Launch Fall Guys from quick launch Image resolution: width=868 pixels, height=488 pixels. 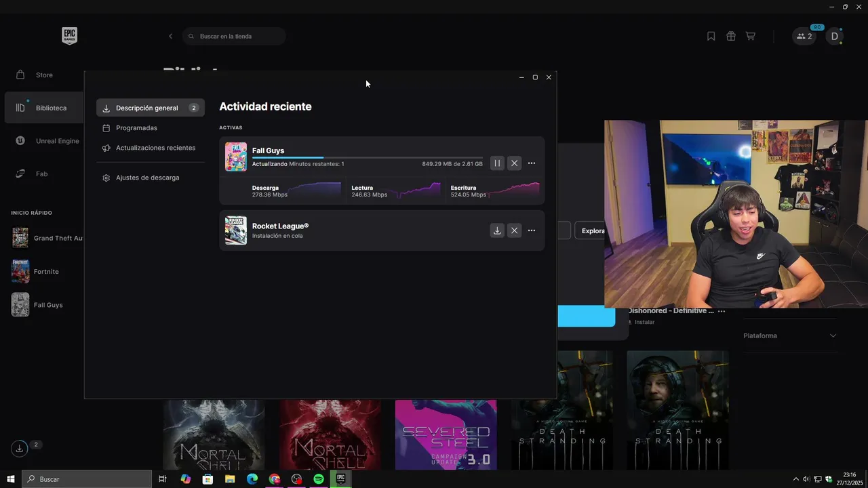(x=37, y=305)
